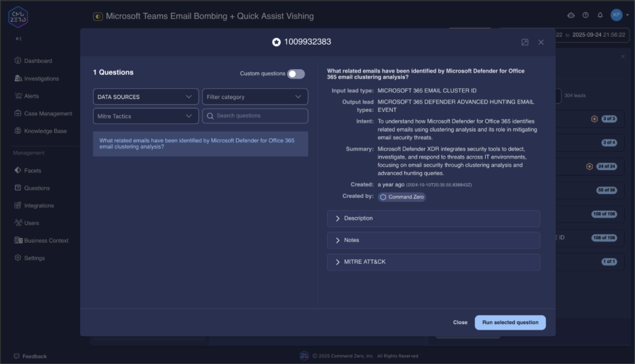Open Dashboard in sidebar
The width and height of the screenshot is (635, 364).
(x=33, y=61)
